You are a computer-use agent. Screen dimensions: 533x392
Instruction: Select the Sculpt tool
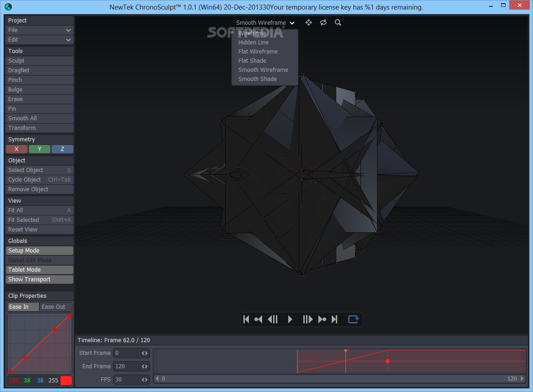(x=39, y=61)
